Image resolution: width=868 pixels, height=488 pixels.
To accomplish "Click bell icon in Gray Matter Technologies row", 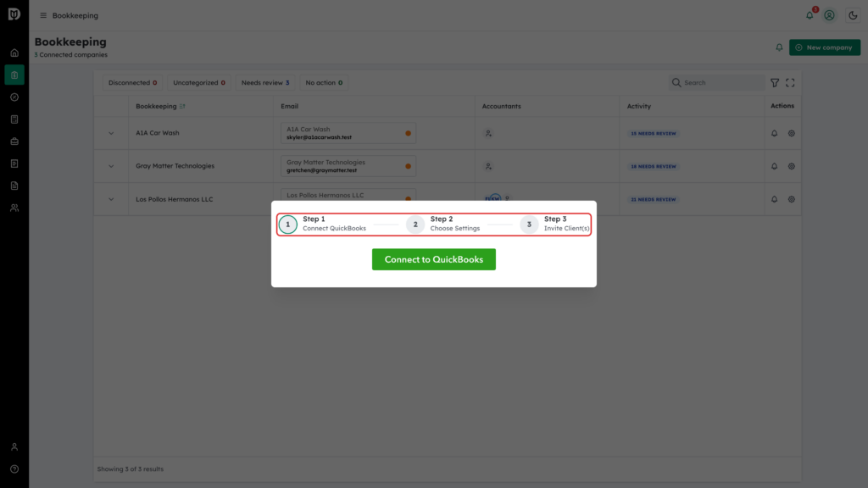I will 775,167.
